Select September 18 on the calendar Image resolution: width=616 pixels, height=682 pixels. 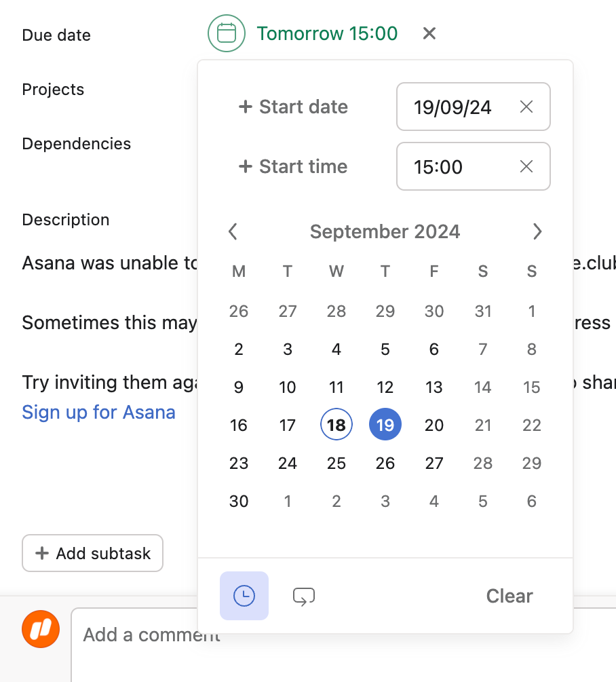coord(336,425)
